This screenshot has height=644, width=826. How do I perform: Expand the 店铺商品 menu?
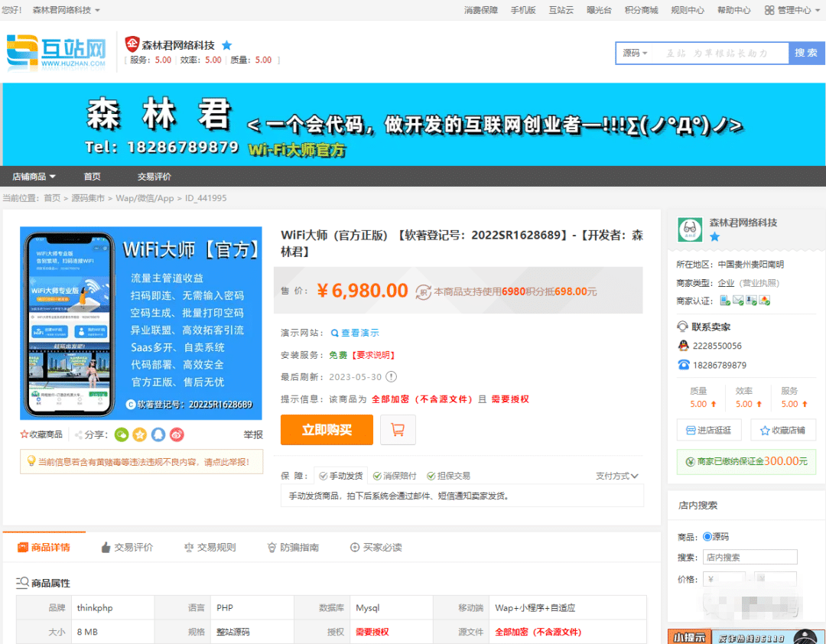34,177
